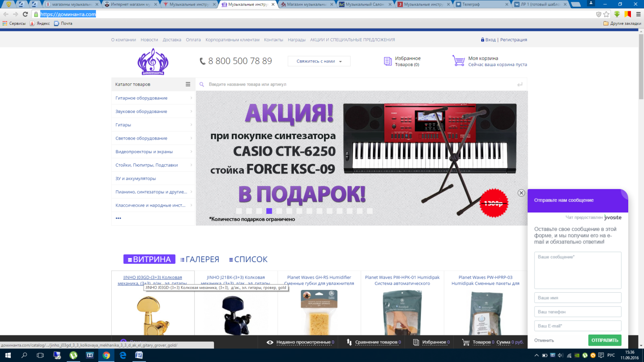Open the Свяжитесь с нами dropdown

click(x=319, y=61)
